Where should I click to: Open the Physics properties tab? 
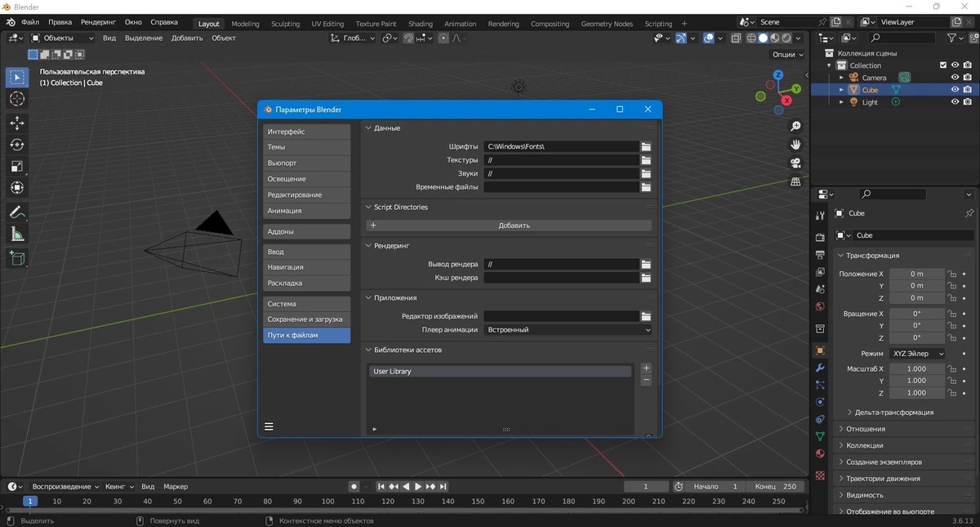(820, 402)
